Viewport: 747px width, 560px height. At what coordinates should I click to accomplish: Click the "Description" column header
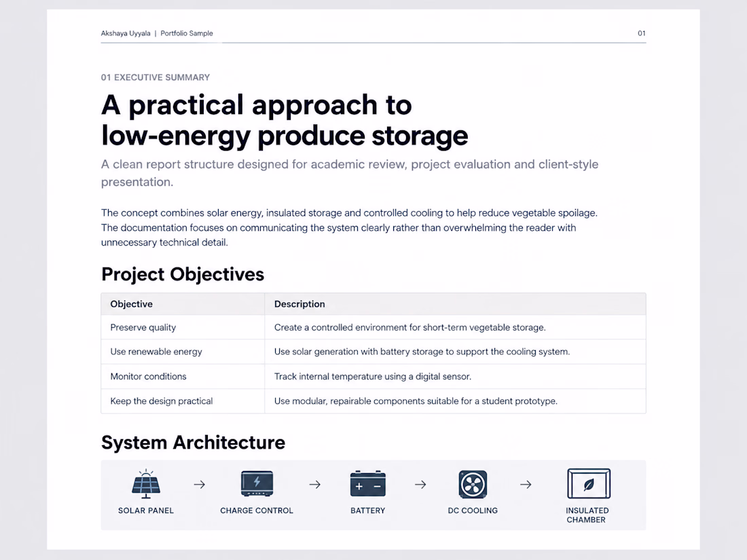coord(299,304)
